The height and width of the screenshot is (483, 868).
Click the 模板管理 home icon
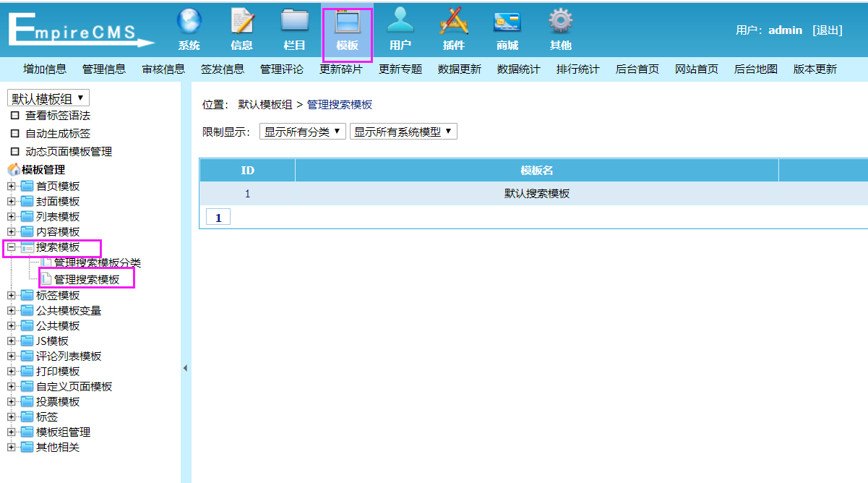tap(14, 170)
